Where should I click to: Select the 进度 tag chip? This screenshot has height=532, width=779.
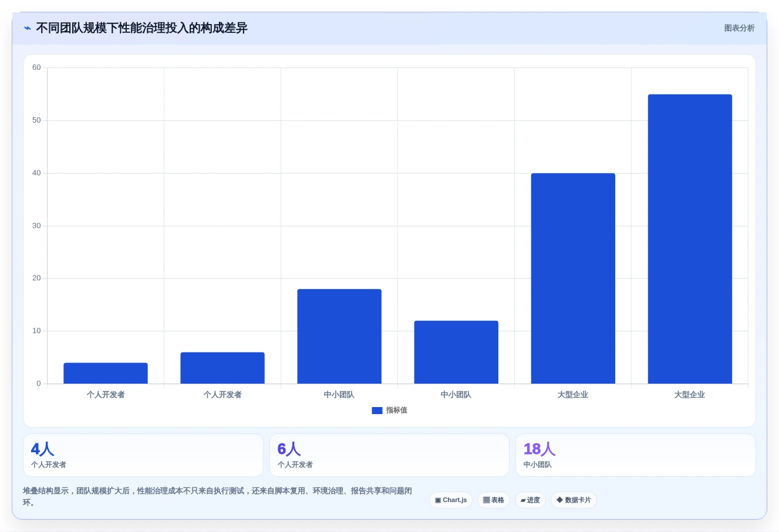(530, 500)
